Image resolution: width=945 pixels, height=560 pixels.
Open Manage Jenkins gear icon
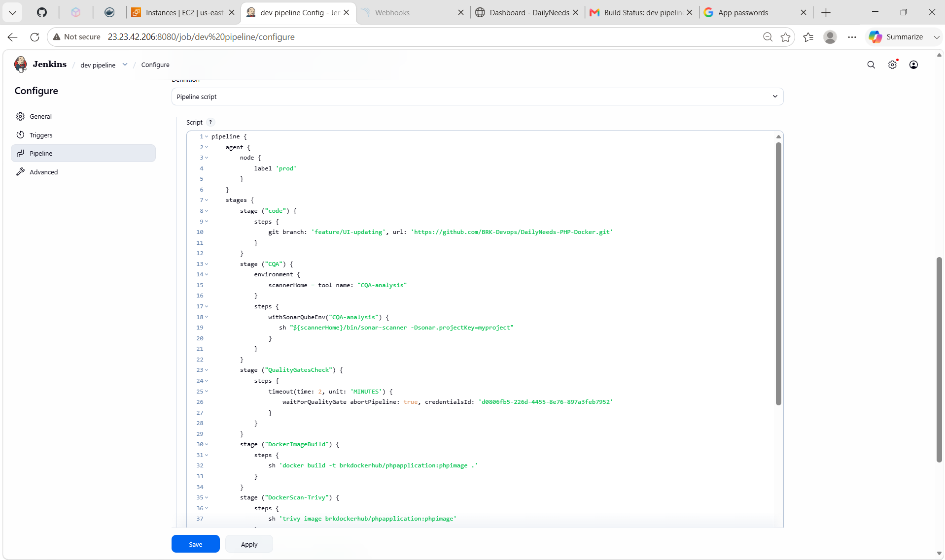coord(892,65)
